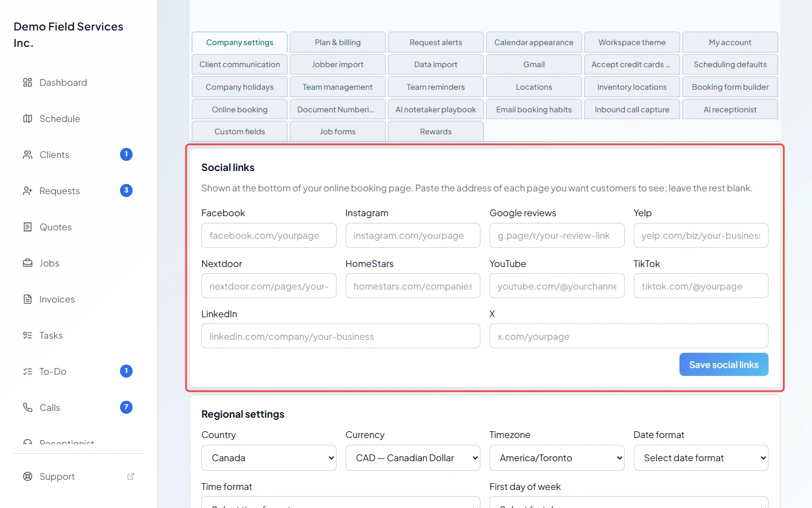This screenshot has height=508, width=812.
Task: Switch to the Plan & billing tab
Action: point(338,42)
